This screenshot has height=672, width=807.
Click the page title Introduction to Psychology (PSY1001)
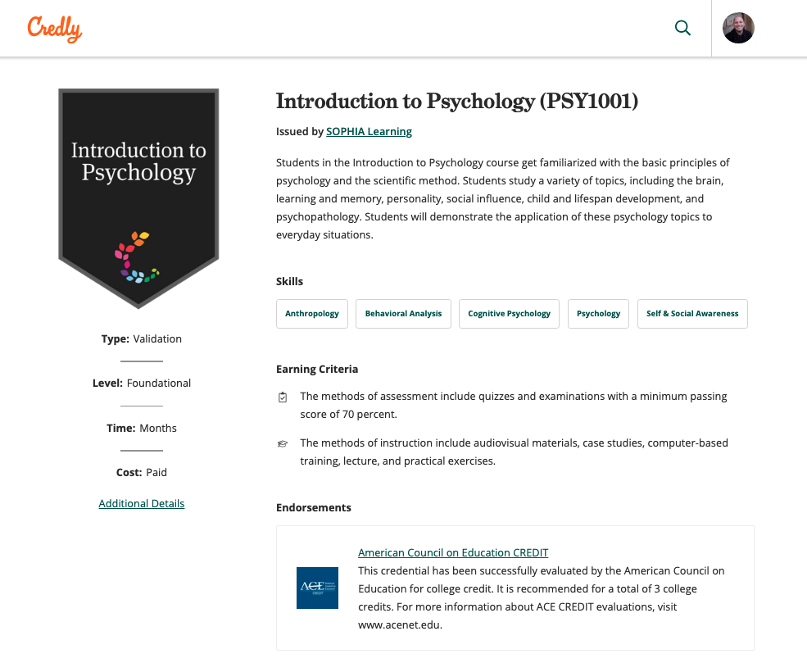coord(457,101)
